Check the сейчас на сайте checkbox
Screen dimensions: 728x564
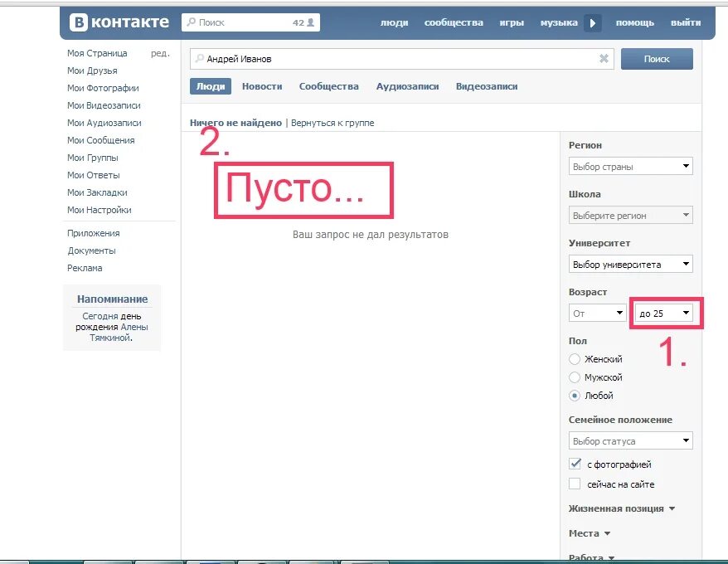575,484
